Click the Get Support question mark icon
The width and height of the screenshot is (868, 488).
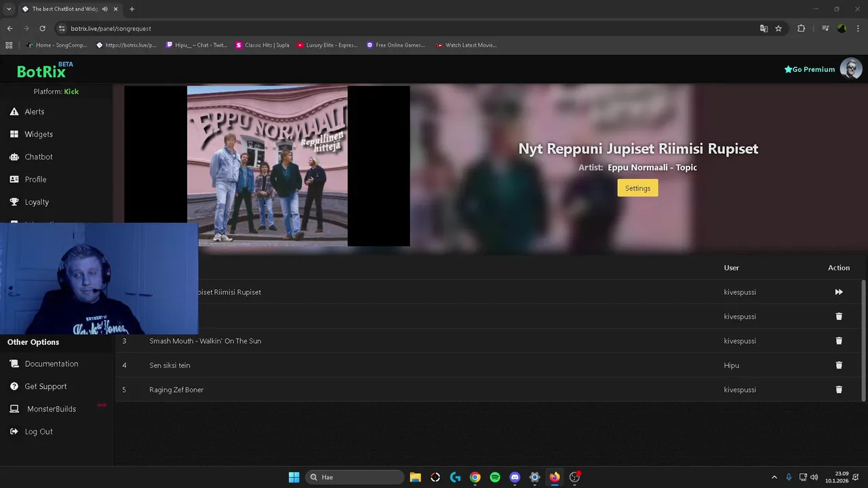[x=14, y=386]
